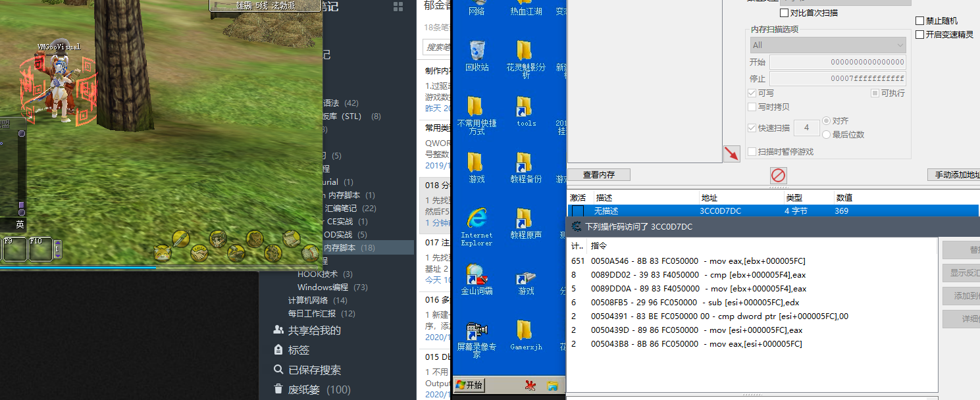Activate checkbox for address 3CC0D7DC row
980x400 pixels.
577,211
